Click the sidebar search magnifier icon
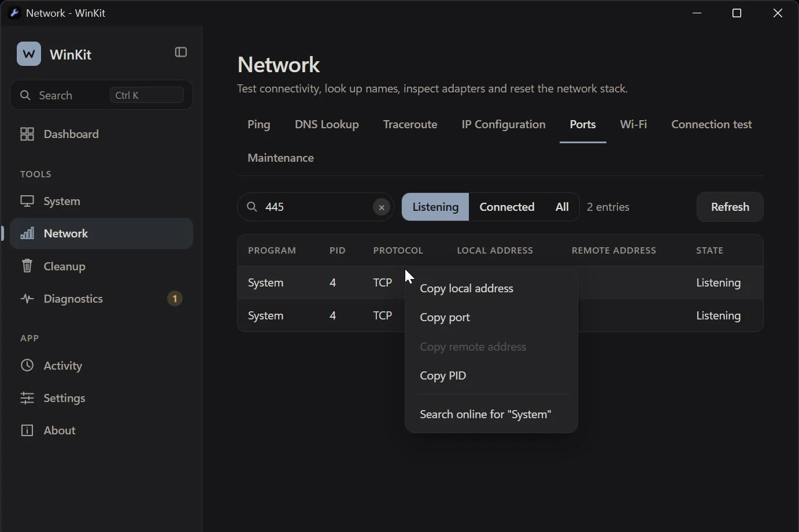 pyautogui.click(x=25, y=95)
